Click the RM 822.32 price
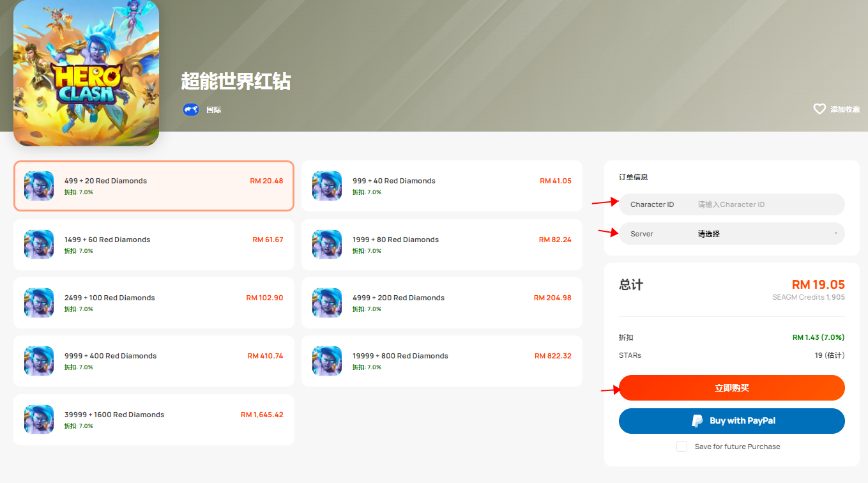This screenshot has width=868, height=483. (553, 356)
